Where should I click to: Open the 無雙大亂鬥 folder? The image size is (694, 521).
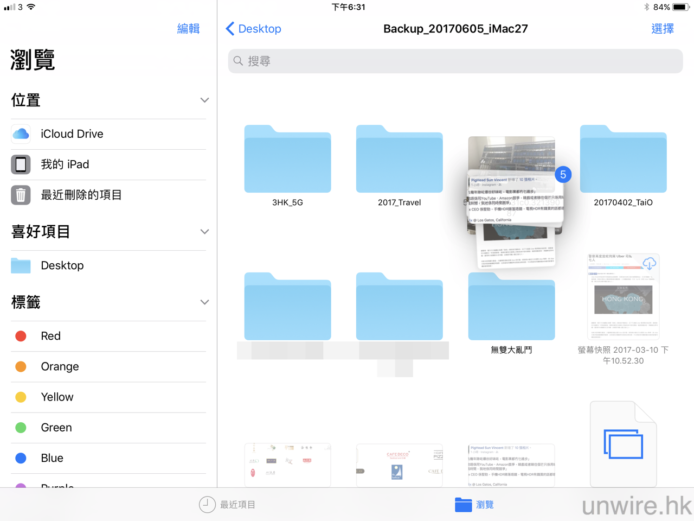click(x=511, y=309)
